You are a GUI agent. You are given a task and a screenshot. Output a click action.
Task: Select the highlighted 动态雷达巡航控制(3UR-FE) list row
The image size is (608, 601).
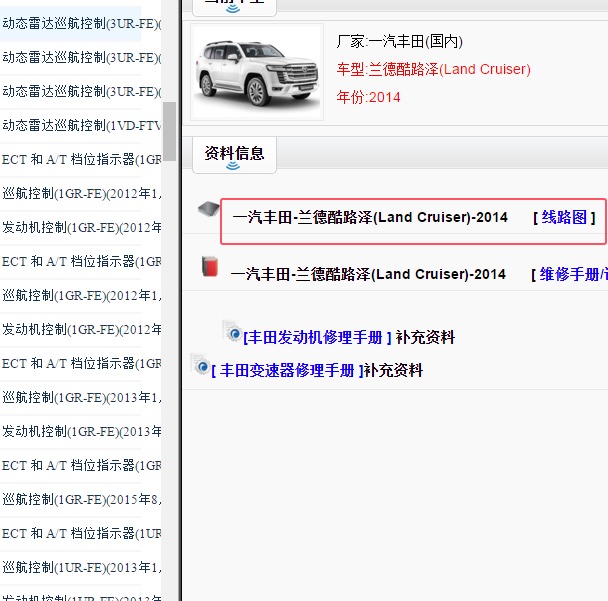point(70,24)
